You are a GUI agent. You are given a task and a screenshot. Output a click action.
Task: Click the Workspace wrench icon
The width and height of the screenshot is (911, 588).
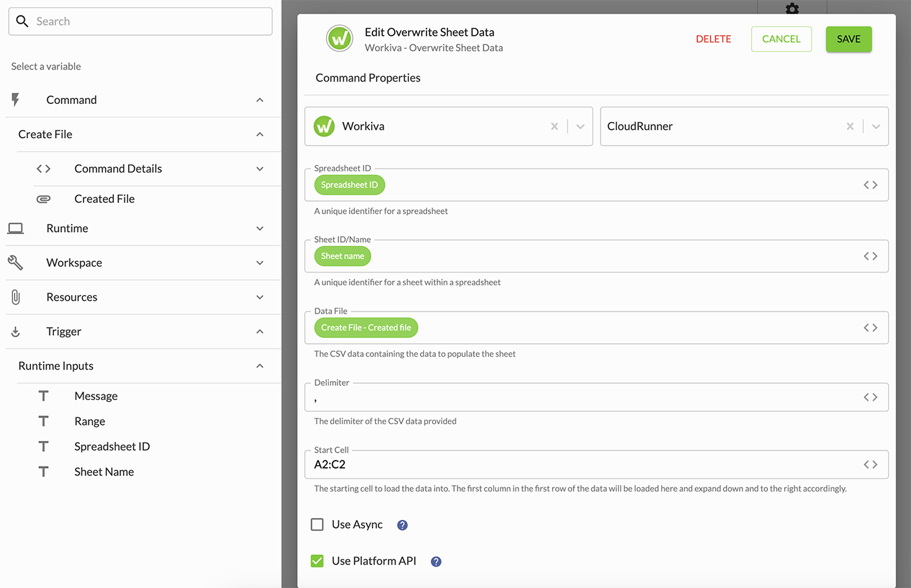pos(16,263)
